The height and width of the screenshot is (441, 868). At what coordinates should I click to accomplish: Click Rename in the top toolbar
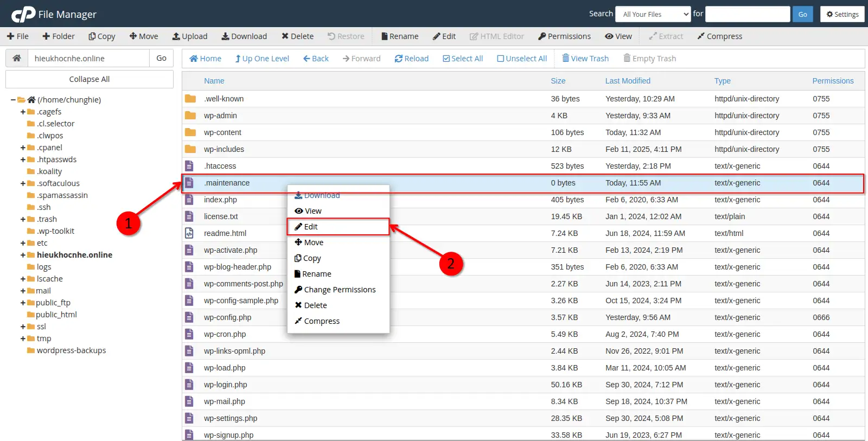click(400, 36)
